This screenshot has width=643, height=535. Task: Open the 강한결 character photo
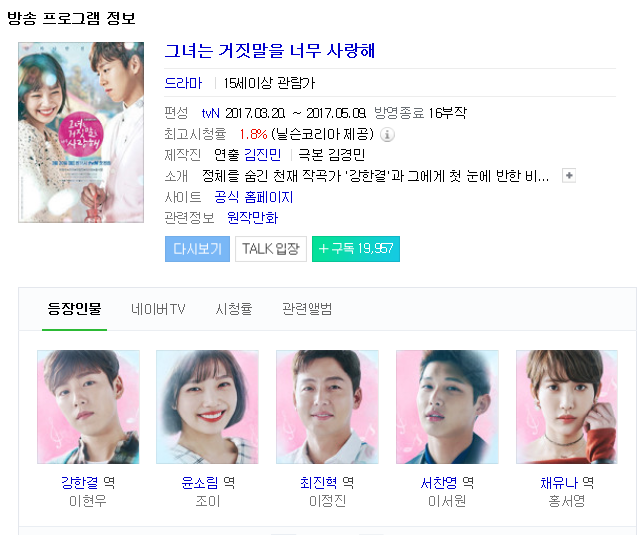[x=88, y=407]
